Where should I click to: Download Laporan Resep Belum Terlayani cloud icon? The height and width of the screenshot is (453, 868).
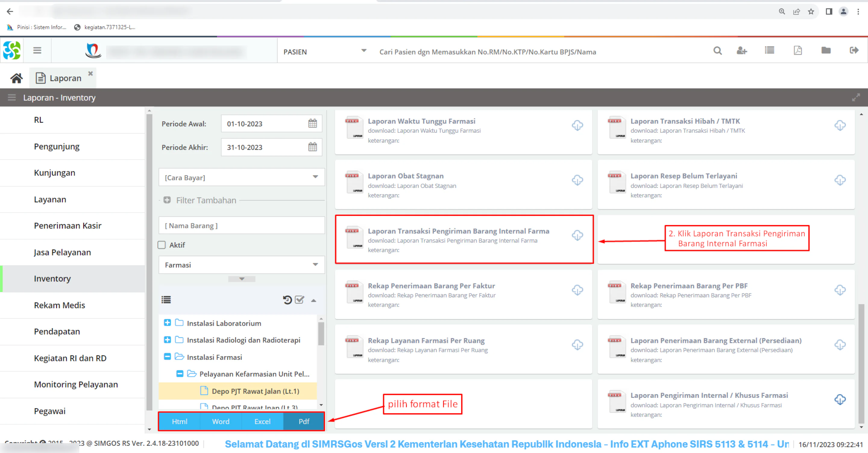[x=840, y=180]
